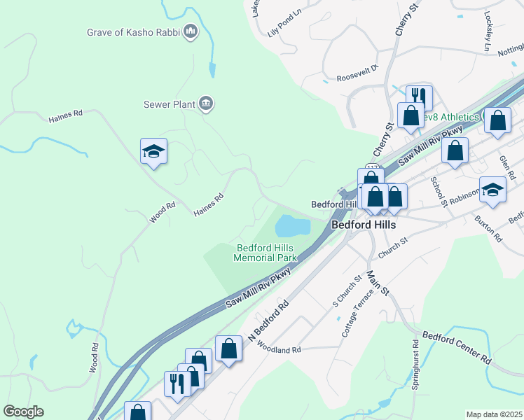This screenshot has height=420, width=524.
Task: Open the graduation cap marker near Haines Rd
Action: pos(153,153)
